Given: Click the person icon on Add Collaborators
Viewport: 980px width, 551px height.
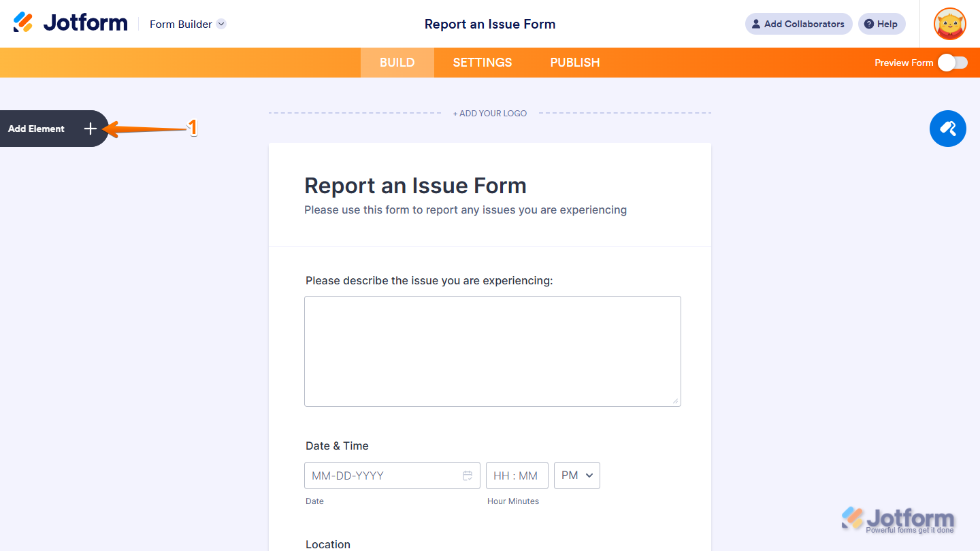Looking at the screenshot, I should coord(755,24).
